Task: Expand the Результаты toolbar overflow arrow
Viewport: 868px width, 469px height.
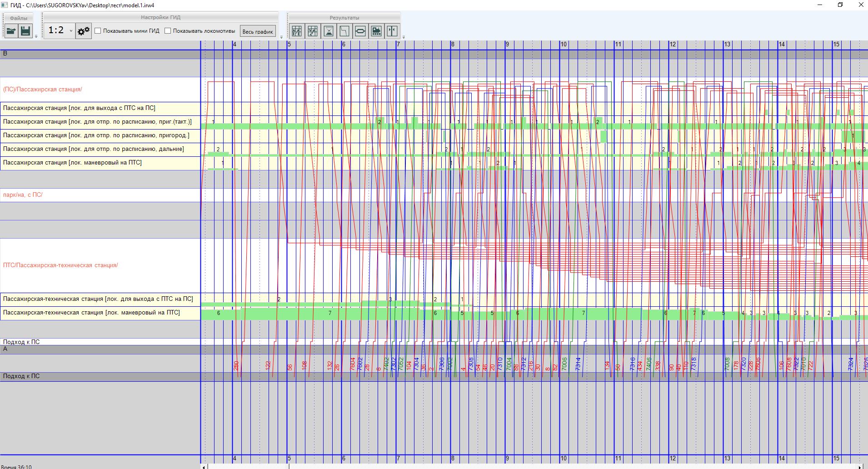Action: (404, 37)
